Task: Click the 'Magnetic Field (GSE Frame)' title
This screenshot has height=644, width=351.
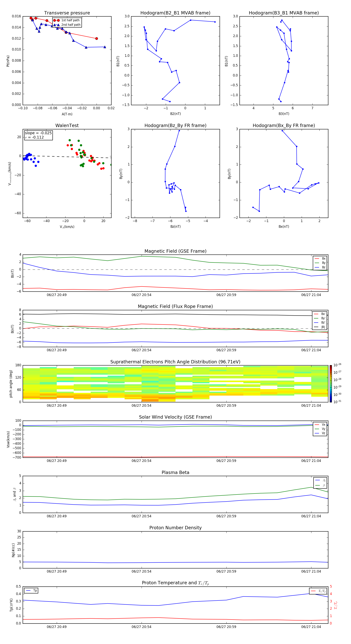Action: click(x=175, y=251)
